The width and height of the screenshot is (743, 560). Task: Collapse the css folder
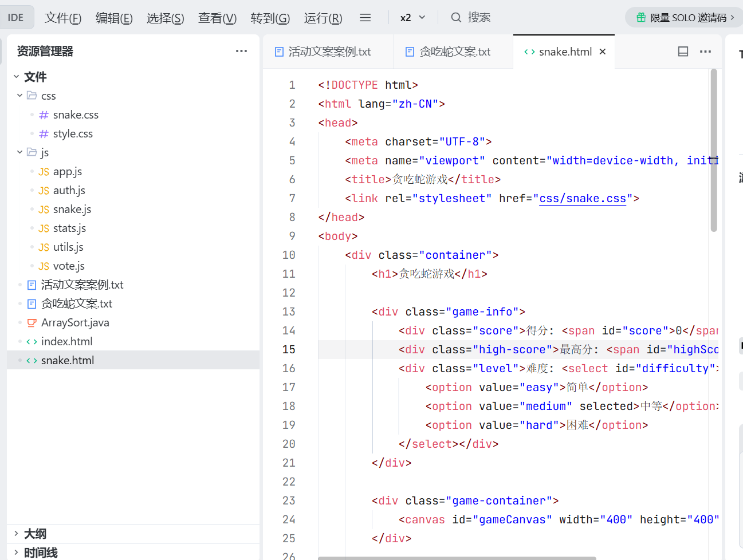coord(20,96)
